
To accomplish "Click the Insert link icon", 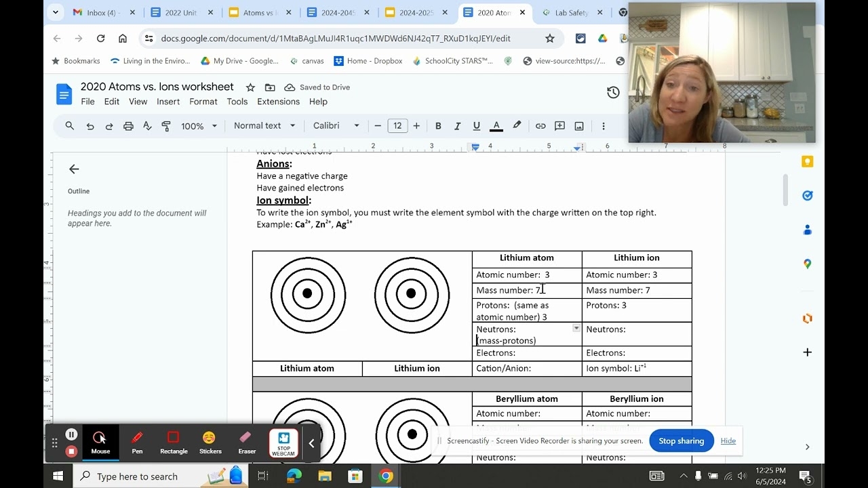I will [x=540, y=126].
